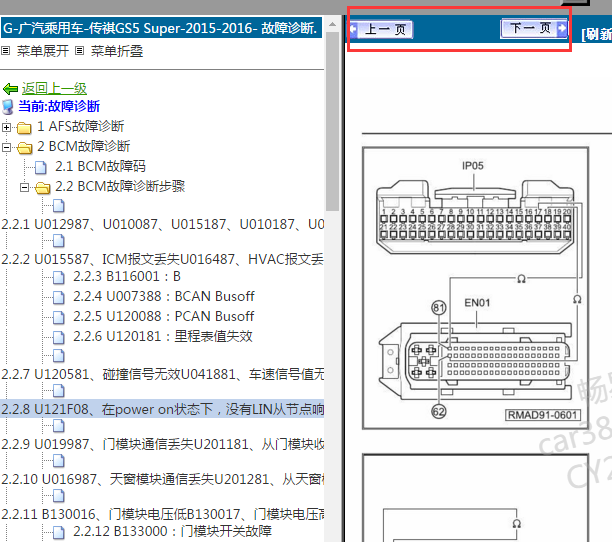Click the 菜单折叠 list icon
The height and width of the screenshot is (542, 612).
pyautogui.click(x=80, y=50)
